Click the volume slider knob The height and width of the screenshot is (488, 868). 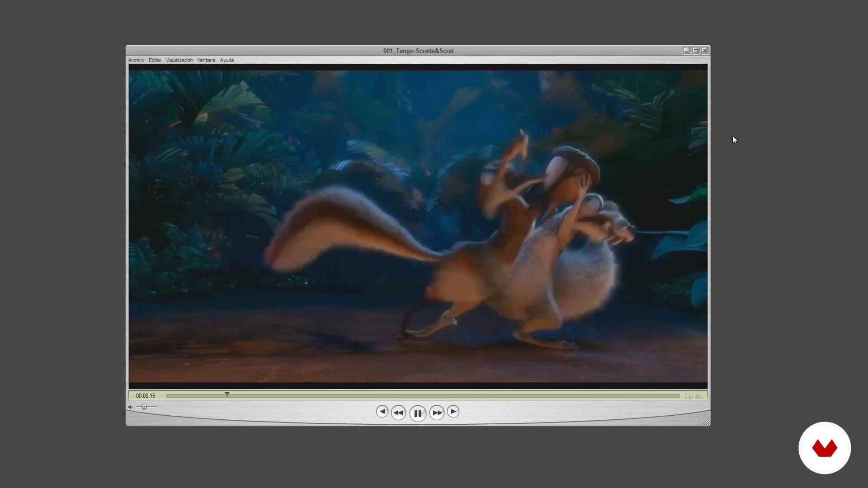[144, 407]
